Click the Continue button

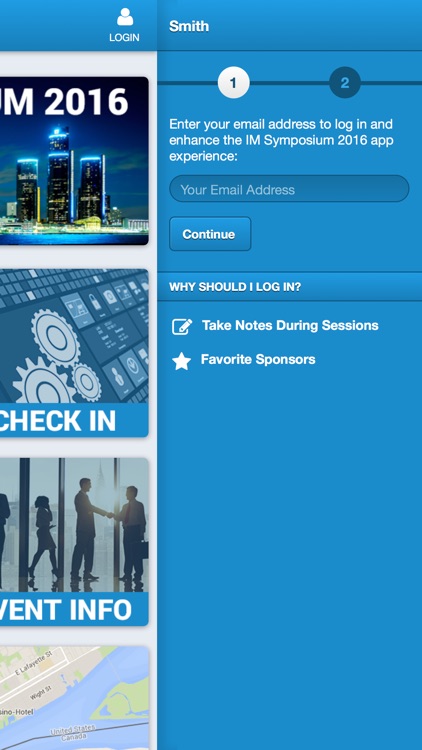click(x=210, y=234)
